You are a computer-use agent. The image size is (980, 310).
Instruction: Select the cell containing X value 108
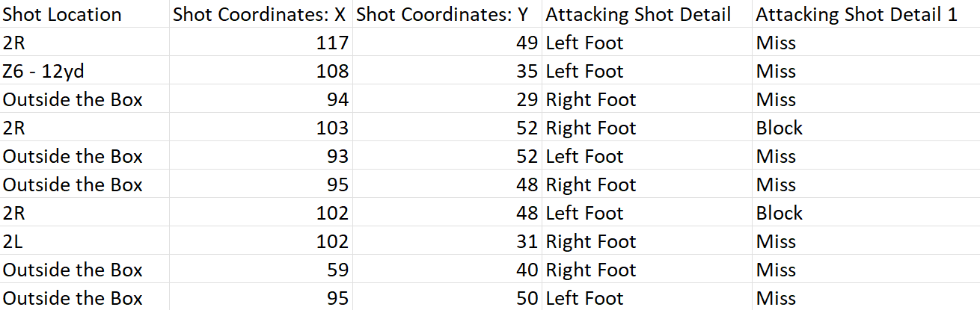tap(261, 71)
